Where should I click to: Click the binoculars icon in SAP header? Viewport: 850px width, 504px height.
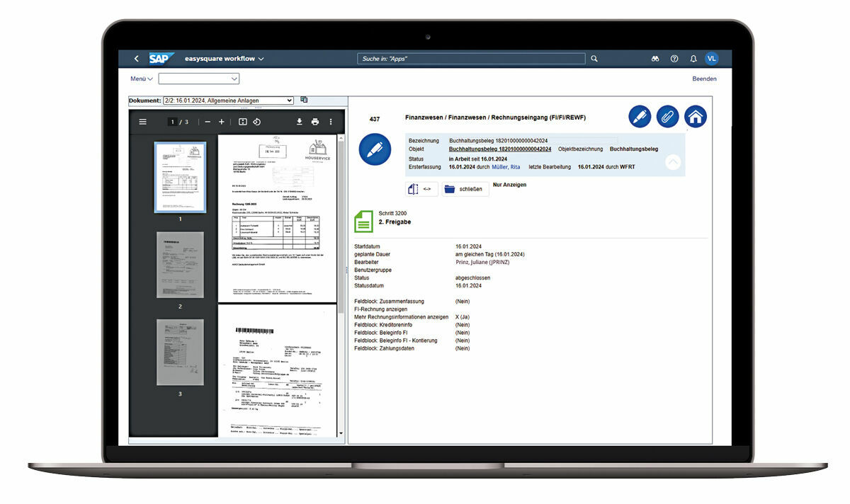point(655,59)
